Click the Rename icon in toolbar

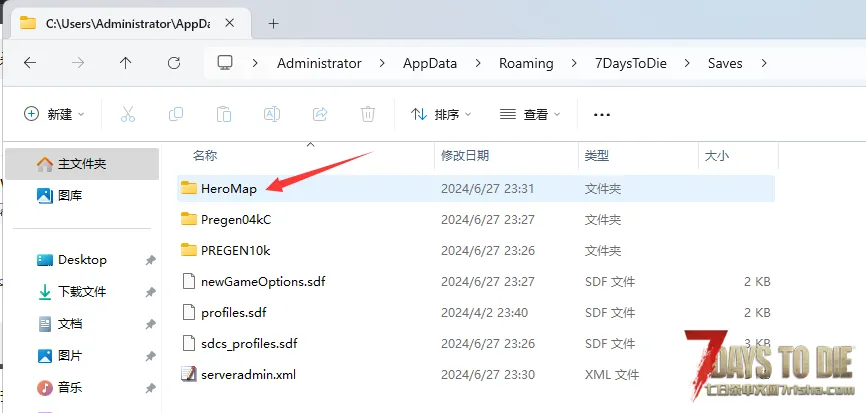pos(271,114)
